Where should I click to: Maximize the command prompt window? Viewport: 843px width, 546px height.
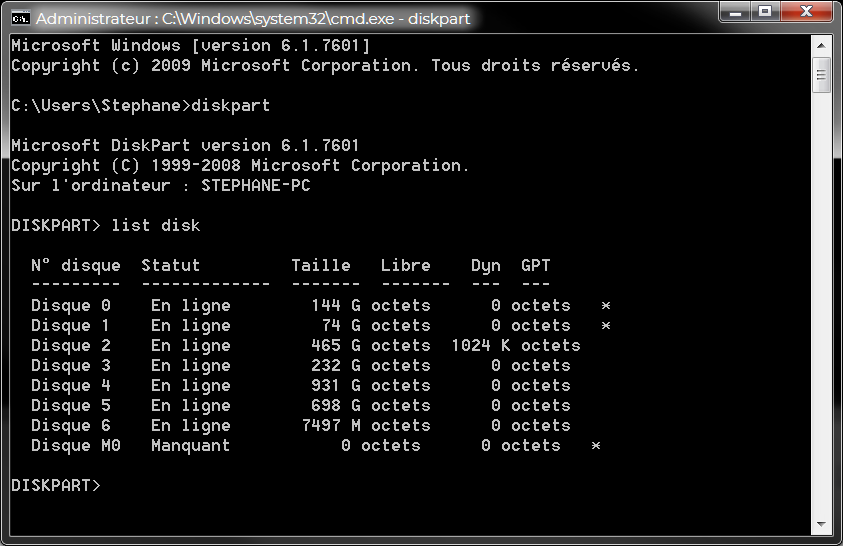click(x=766, y=13)
